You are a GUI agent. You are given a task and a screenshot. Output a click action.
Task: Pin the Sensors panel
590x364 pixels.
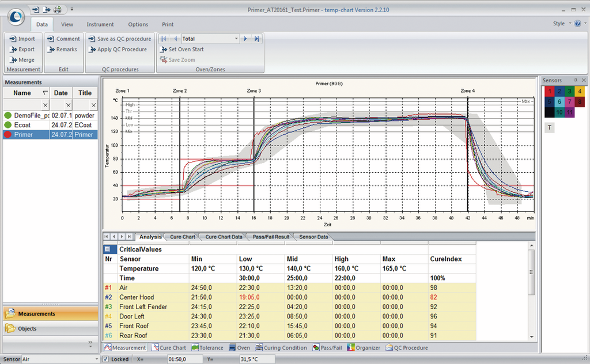pos(576,80)
